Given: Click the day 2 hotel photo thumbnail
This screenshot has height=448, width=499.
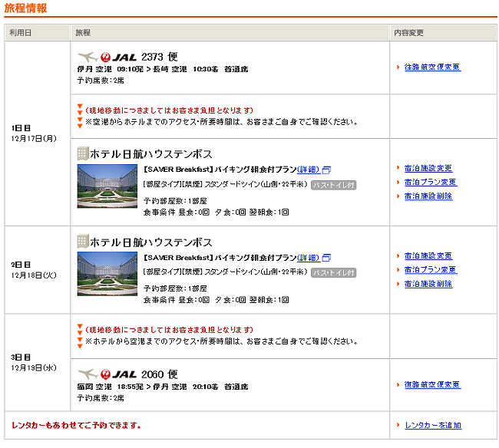Looking at the screenshot, I should [x=107, y=273].
